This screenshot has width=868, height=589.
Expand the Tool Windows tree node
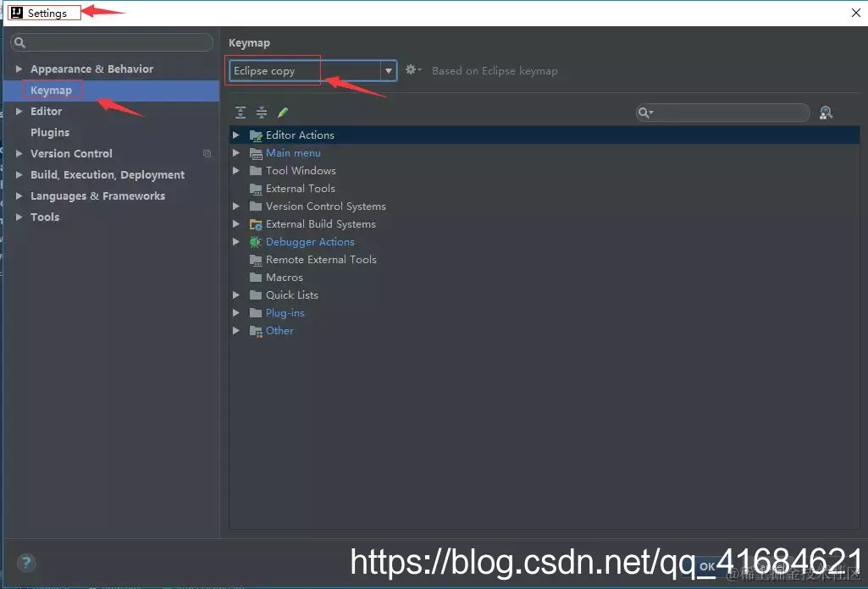(x=235, y=170)
